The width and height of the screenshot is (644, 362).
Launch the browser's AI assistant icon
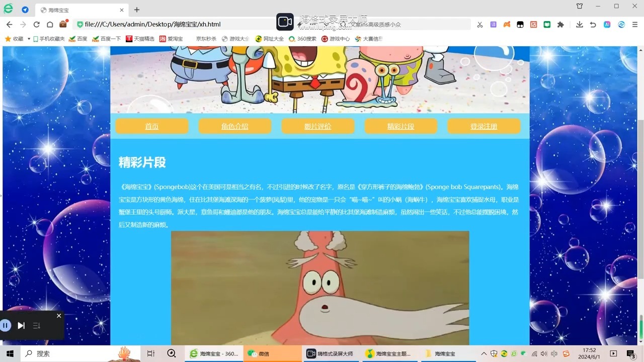pos(608,24)
